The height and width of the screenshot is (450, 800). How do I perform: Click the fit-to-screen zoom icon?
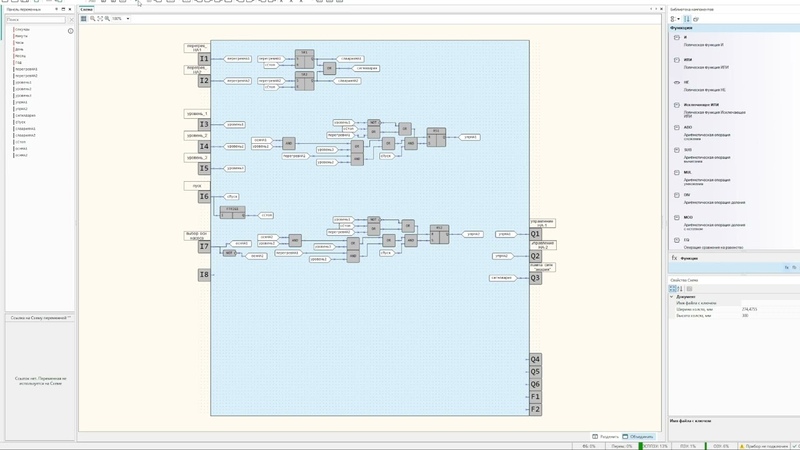coord(100,19)
